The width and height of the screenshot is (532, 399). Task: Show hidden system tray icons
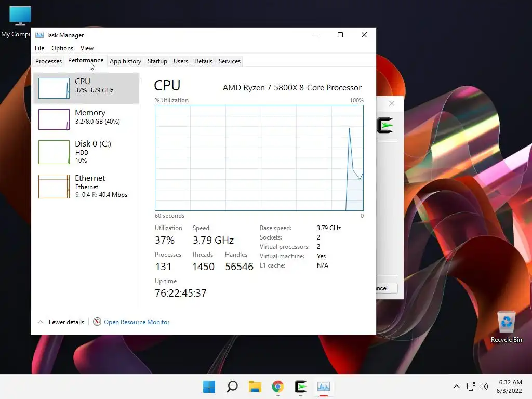(457, 387)
